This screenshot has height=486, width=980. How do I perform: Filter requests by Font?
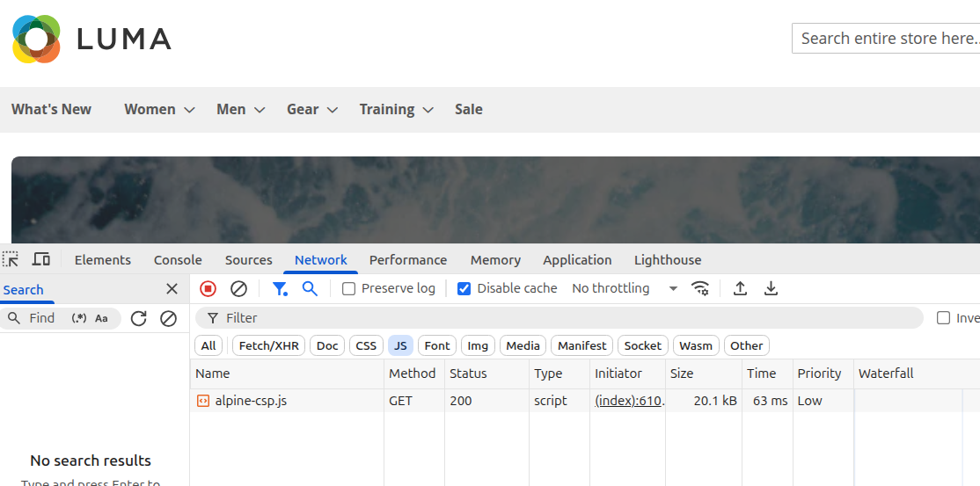coord(437,345)
